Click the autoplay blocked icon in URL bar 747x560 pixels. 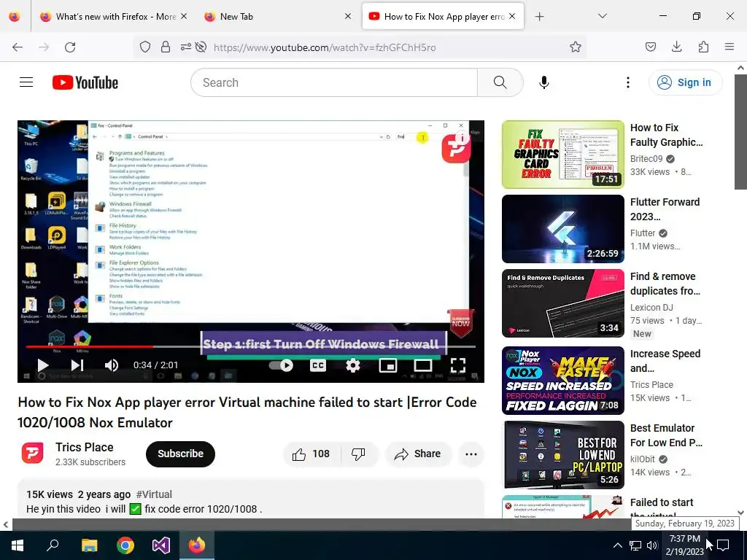(x=201, y=47)
